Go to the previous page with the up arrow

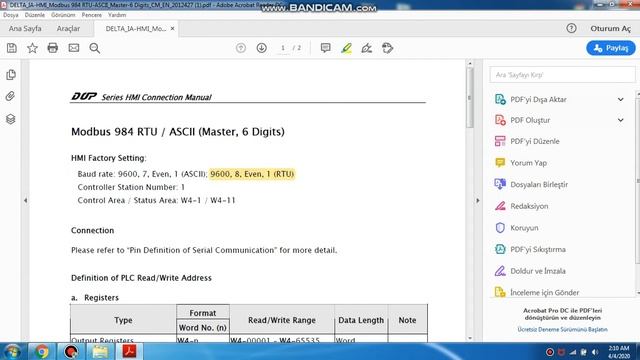[241, 48]
